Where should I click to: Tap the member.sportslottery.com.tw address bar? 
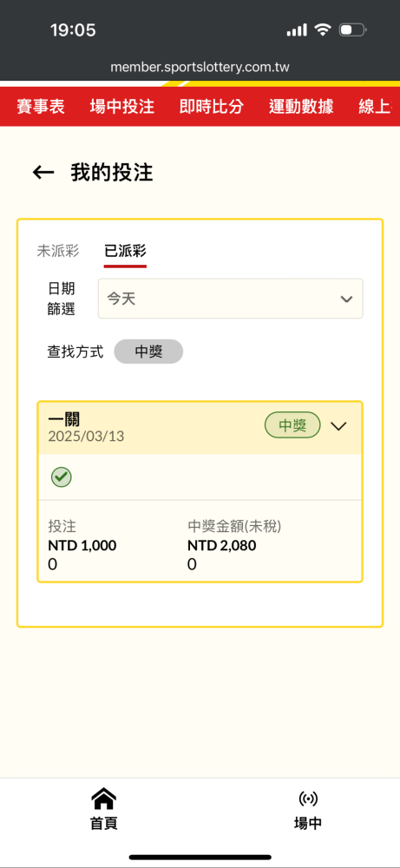200,68
